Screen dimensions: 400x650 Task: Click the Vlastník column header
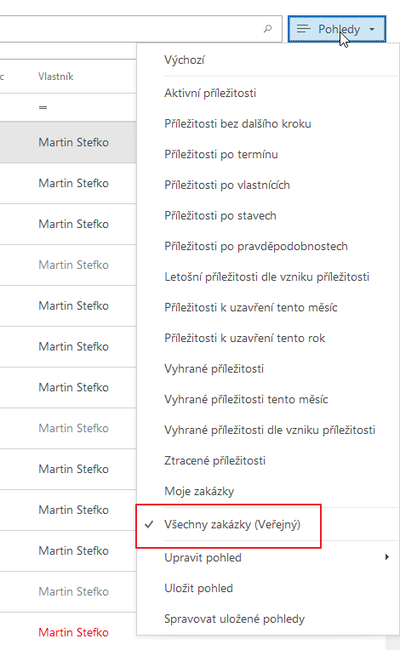[x=56, y=76]
